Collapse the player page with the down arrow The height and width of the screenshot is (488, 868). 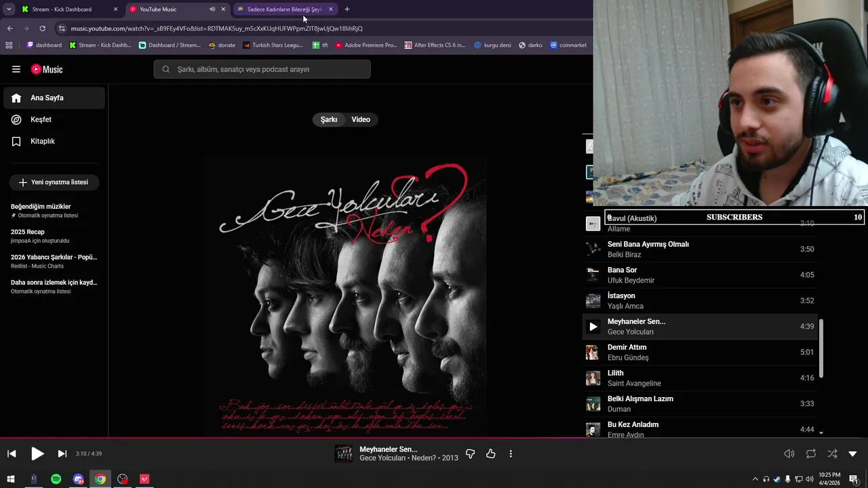coord(852,453)
